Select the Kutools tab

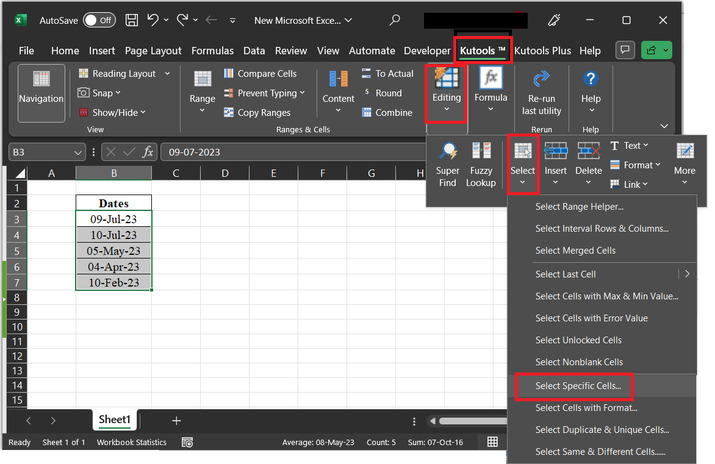[x=482, y=51]
